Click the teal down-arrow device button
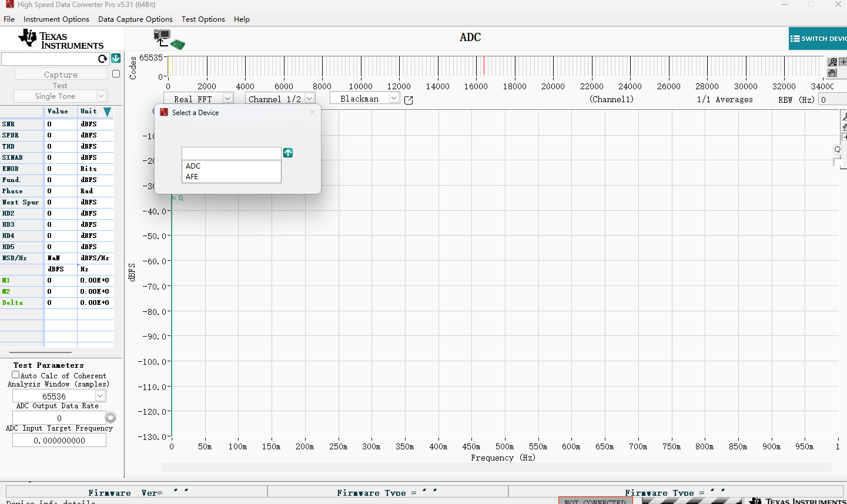This screenshot has width=847, height=504. pos(116,59)
